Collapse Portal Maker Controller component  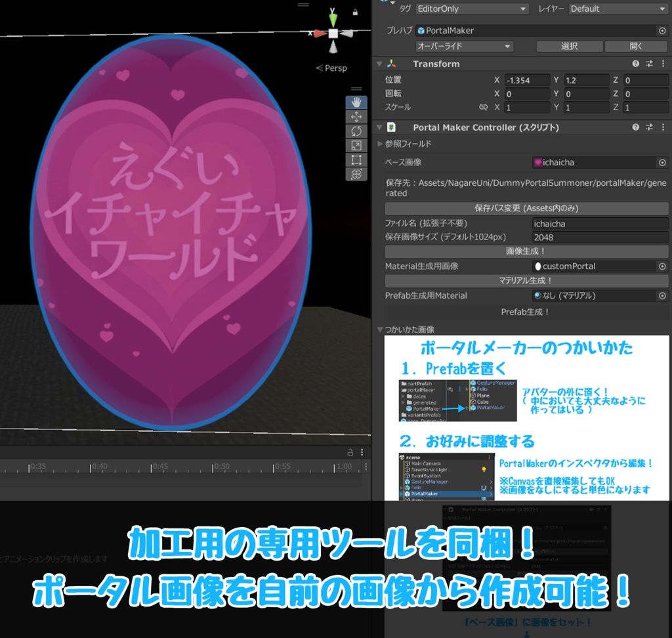coord(379,127)
